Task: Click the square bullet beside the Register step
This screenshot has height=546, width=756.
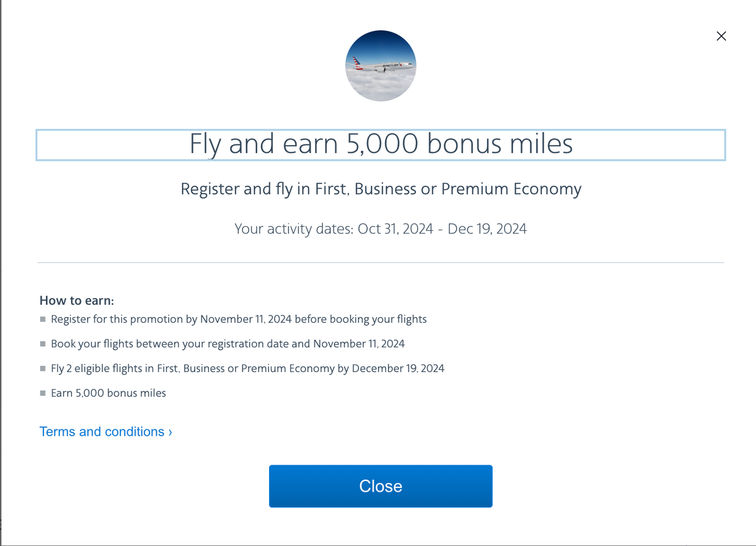Action: pos(43,319)
